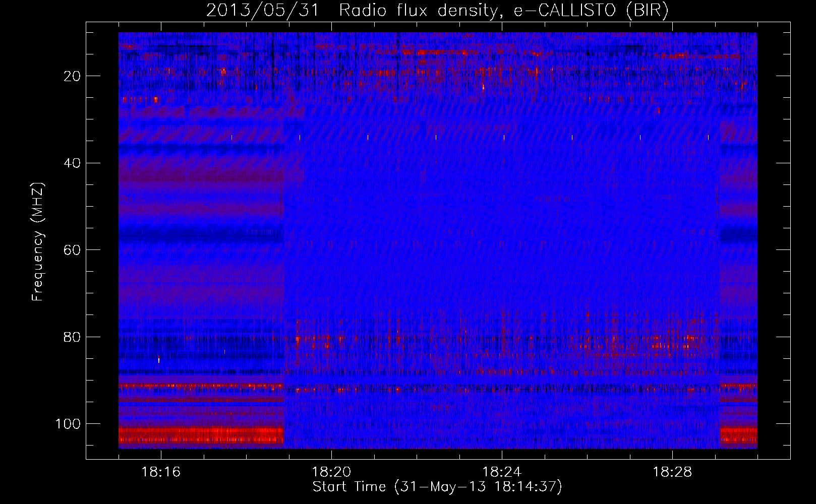816x504 pixels.
Task: Click the 40 MHz frequency tick label
Action: (73, 163)
